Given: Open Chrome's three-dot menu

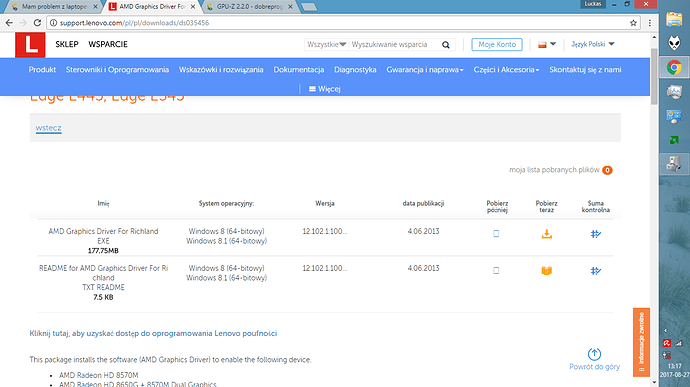Looking at the screenshot, I should click(x=650, y=23).
